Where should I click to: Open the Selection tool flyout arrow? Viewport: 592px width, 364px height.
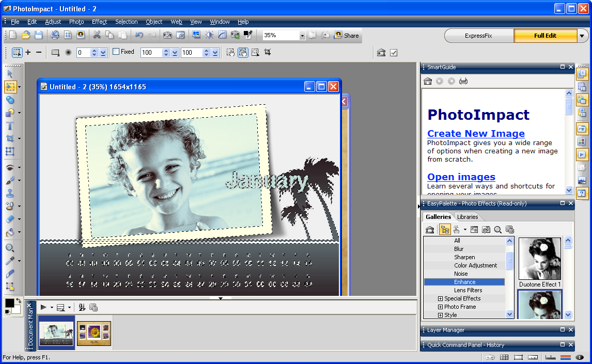click(19, 87)
